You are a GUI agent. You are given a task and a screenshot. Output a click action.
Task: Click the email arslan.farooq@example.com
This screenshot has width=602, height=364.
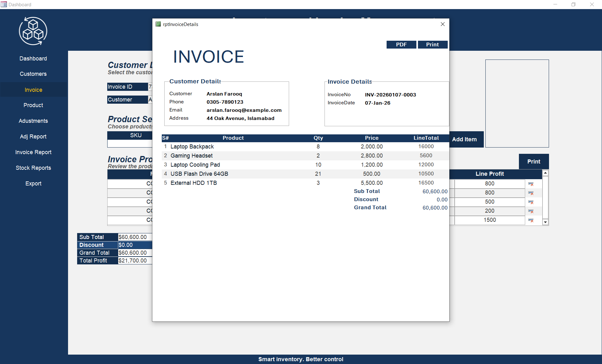pos(244,110)
